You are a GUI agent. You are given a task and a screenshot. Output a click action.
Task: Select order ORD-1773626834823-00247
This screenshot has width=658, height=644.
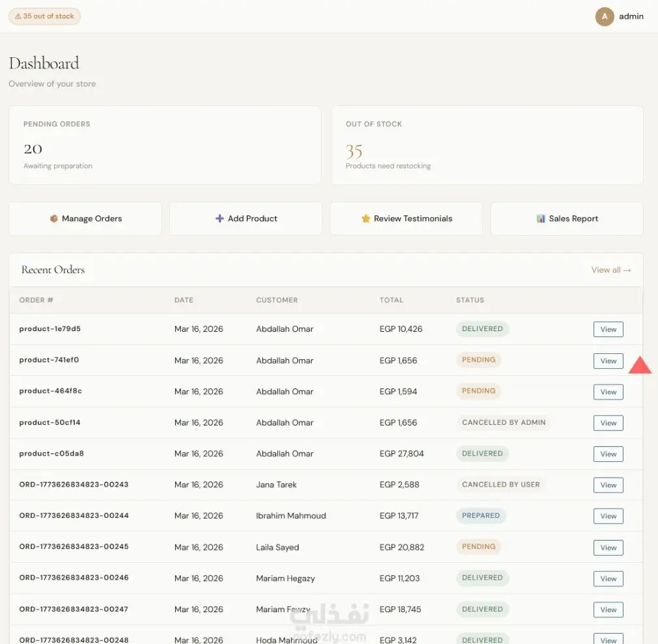pyautogui.click(x=74, y=609)
